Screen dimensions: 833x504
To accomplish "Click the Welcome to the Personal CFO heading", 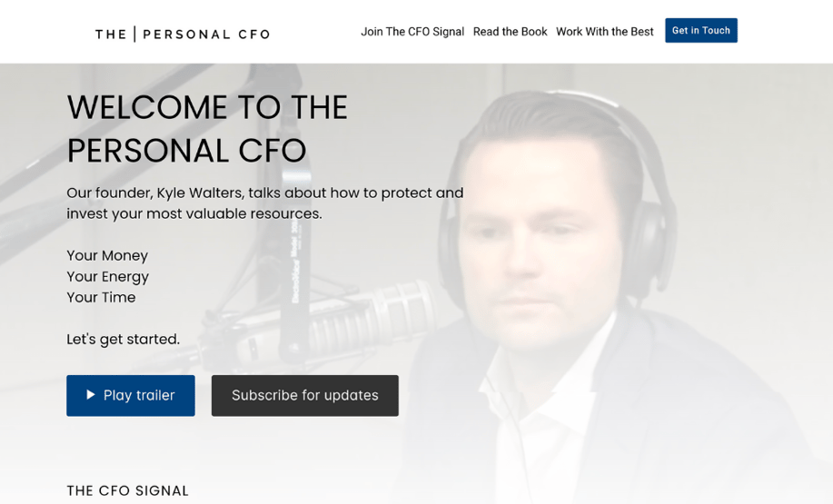I will point(207,129).
